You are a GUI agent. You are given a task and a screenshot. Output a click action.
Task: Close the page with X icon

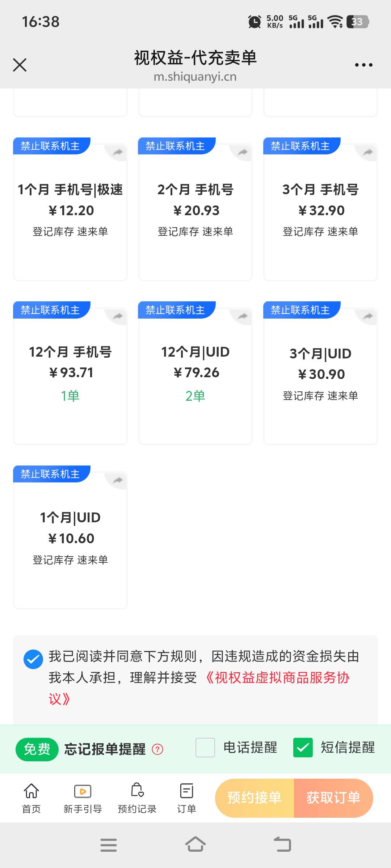(x=20, y=65)
